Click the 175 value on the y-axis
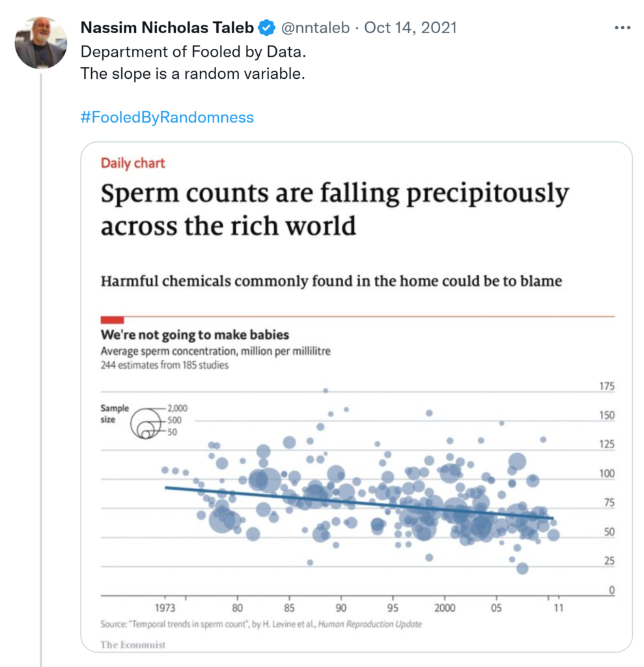The height and width of the screenshot is (667, 644). (x=606, y=387)
